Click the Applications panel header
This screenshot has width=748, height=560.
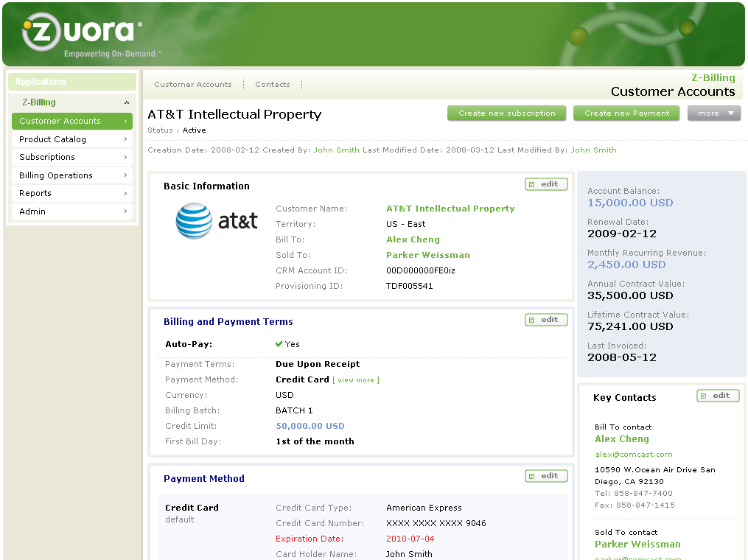tap(72, 82)
